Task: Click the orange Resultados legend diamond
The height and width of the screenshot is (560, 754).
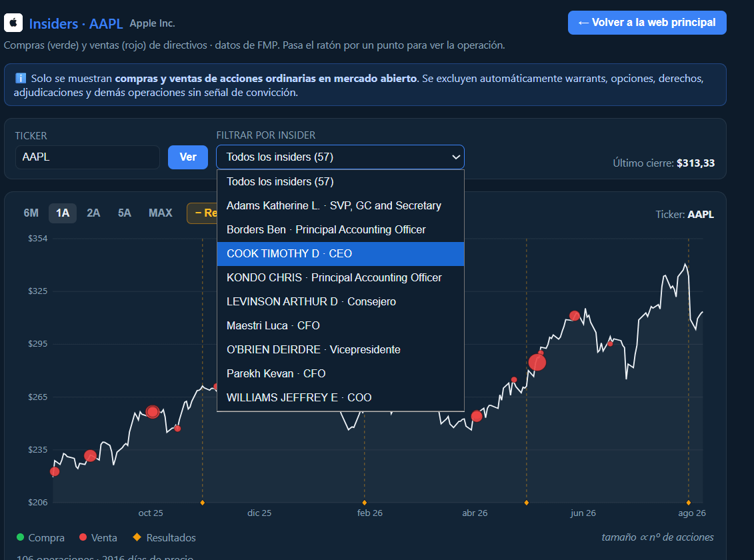Action: pos(137,537)
